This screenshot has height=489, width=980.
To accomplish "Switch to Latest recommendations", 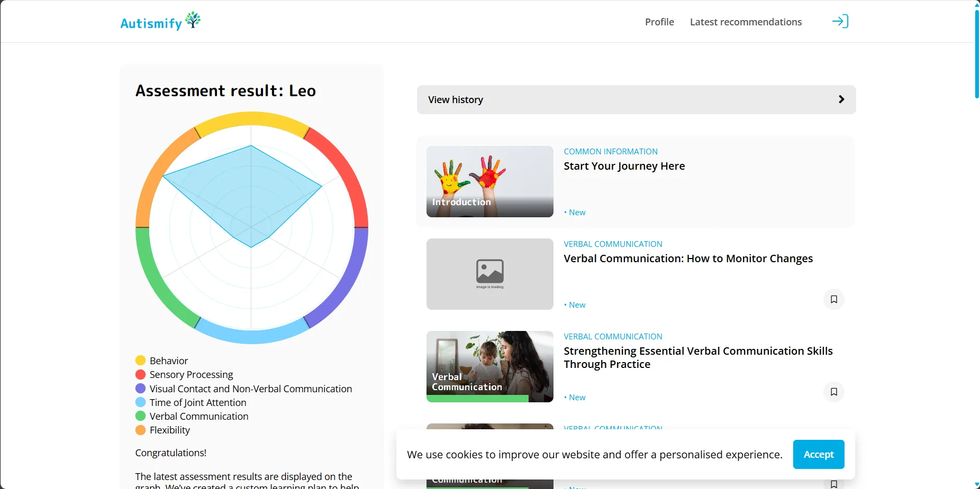I will pyautogui.click(x=746, y=22).
